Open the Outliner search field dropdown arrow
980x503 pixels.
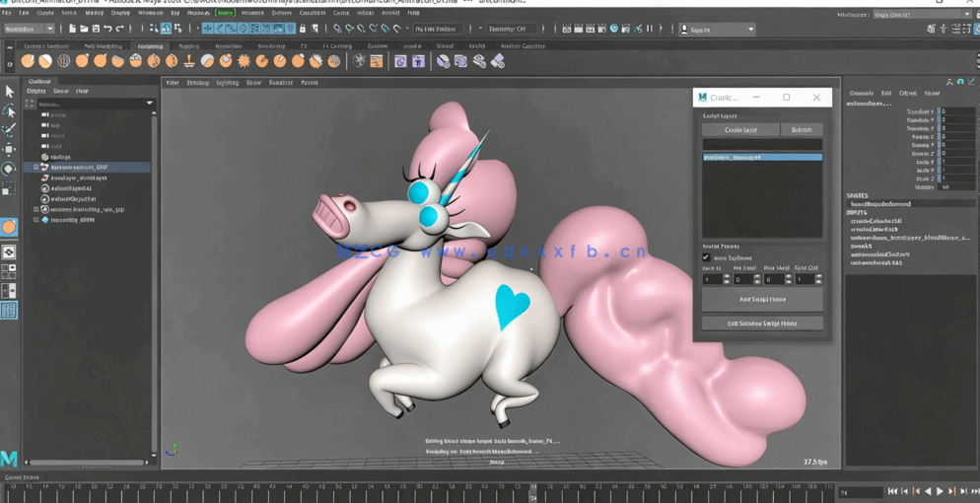coord(149,104)
